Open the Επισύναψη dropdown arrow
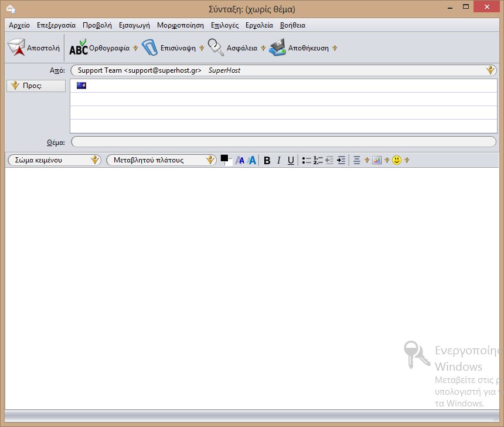Viewport: 504px width, 427px height. tap(202, 48)
